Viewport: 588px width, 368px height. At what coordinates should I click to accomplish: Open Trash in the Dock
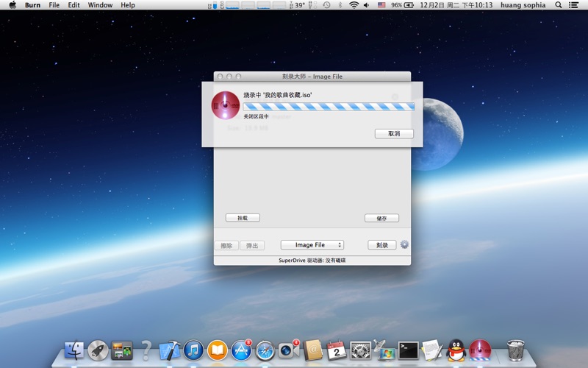point(516,350)
